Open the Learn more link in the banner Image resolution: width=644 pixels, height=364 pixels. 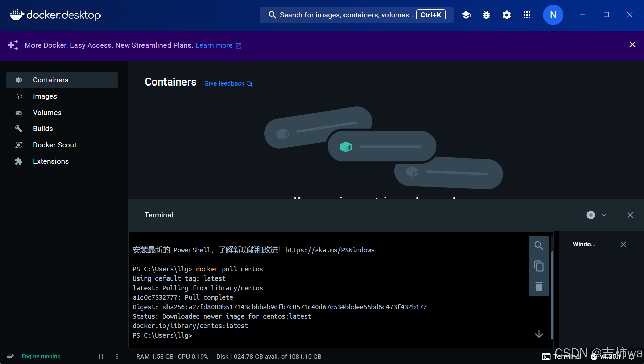tap(218, 45)
